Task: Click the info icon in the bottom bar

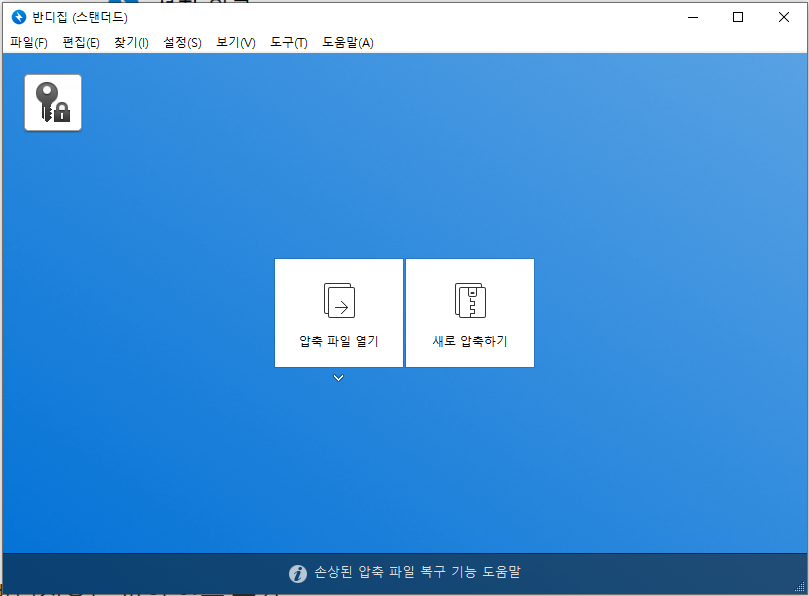Action: point(298,573)
